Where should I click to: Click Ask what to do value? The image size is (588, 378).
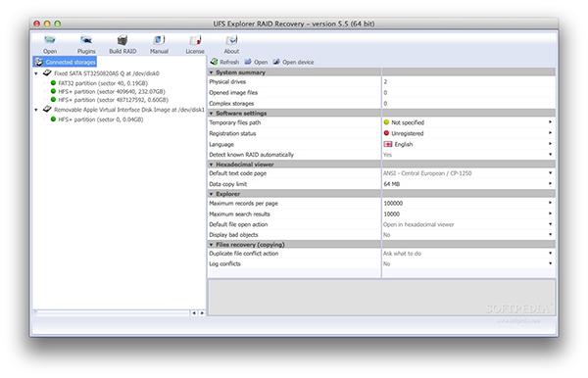pyautogui.click(x=402, y=254)
